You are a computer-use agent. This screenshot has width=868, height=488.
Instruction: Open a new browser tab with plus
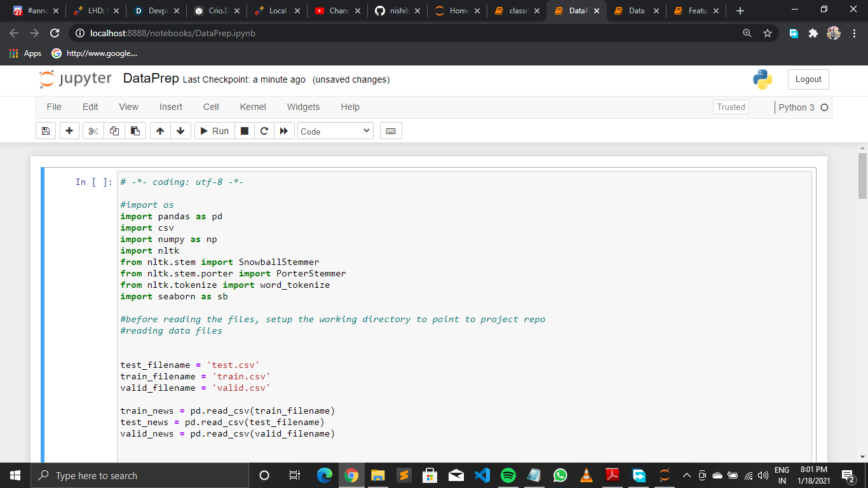coord(740,11)
